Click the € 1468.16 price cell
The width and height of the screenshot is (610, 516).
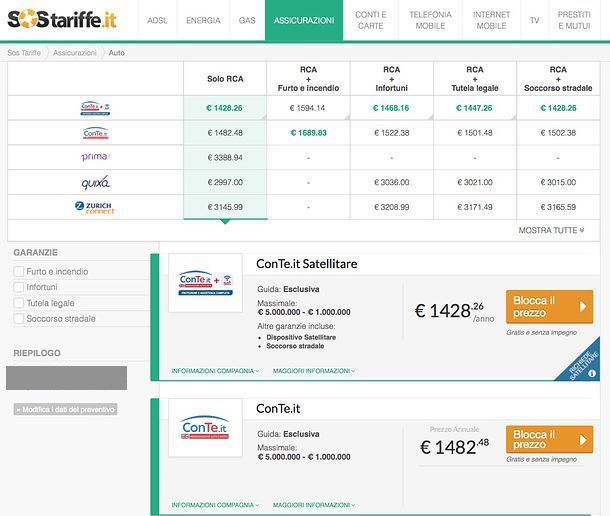point(391,108)
